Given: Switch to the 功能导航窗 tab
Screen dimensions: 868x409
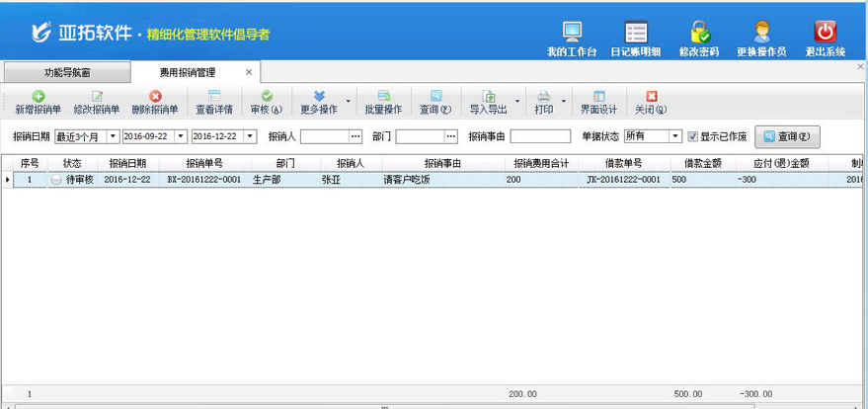Looking at the screenshot, I should 66,72.
